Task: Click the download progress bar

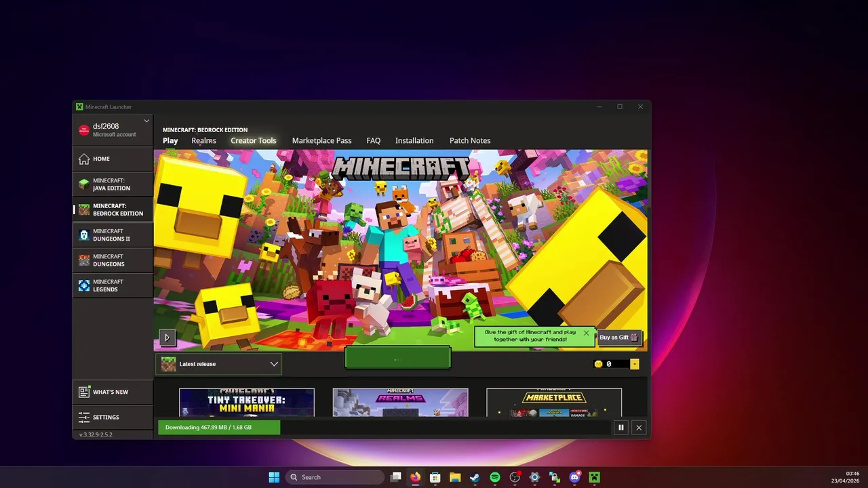Action: click(x=384, y=428)
